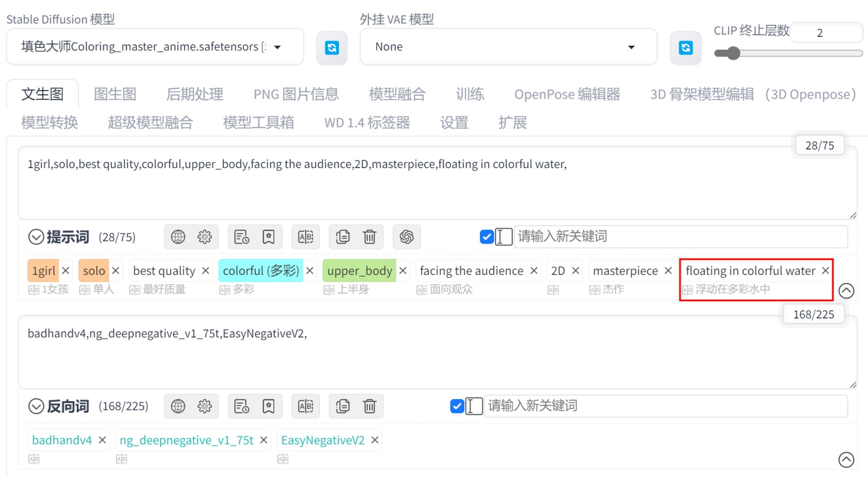Viewport: 868px width, 477px height.
Task: Click the globe icon in the 提示词 toolbar
Action: pos(178,237)
